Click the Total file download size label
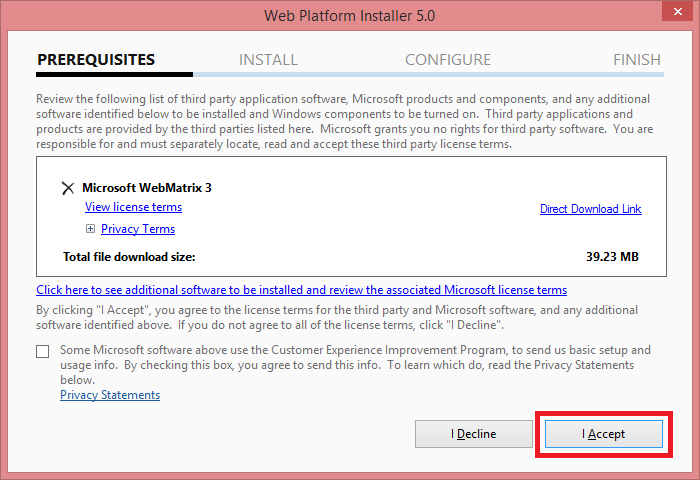Screen dimensions: 700x480 click(129, 257)
